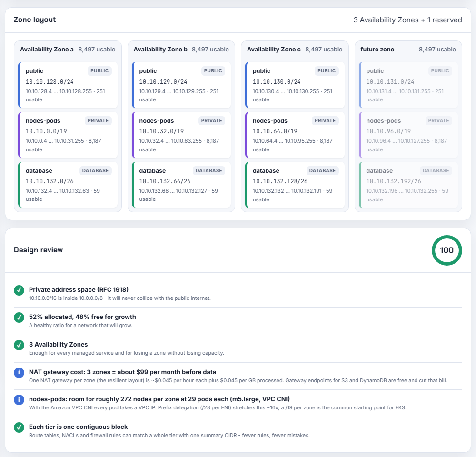Open the database card in Availability Zone b
The image size is (476, 457).
[181, 185]
